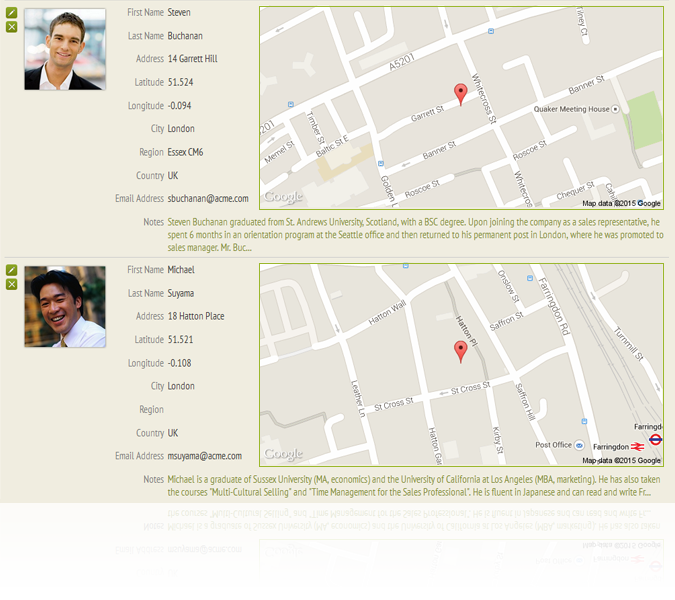Image resolution: width=675 pixels, height=600 pixels.
Task: Click the Farringdon rail station icon
Action: click(638, 447)
